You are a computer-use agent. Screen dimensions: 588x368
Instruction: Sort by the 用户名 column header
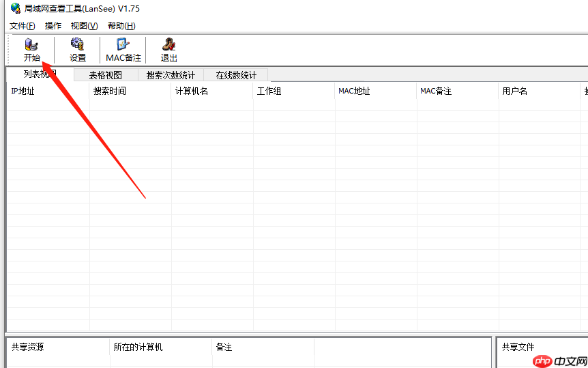pyautogui.click(x=540, y=91)
